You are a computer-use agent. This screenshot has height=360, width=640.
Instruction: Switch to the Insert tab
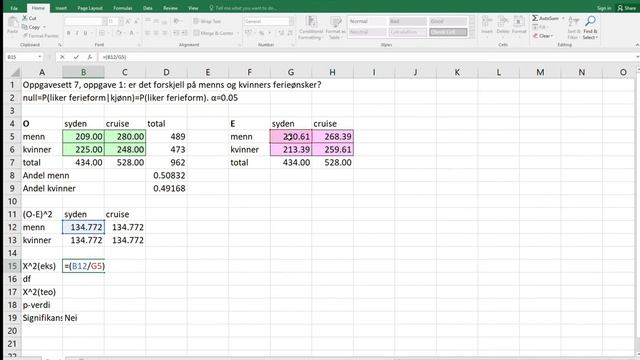pos(61,8)
